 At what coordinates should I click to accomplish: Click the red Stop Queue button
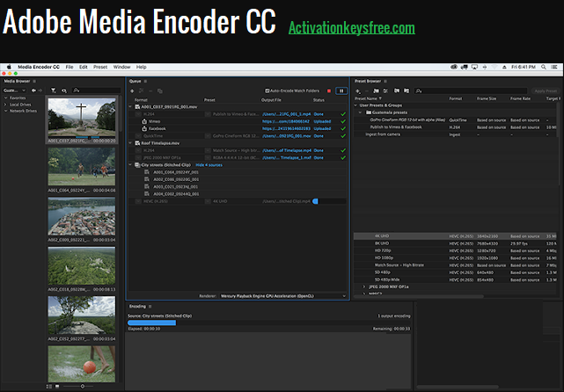329,91
